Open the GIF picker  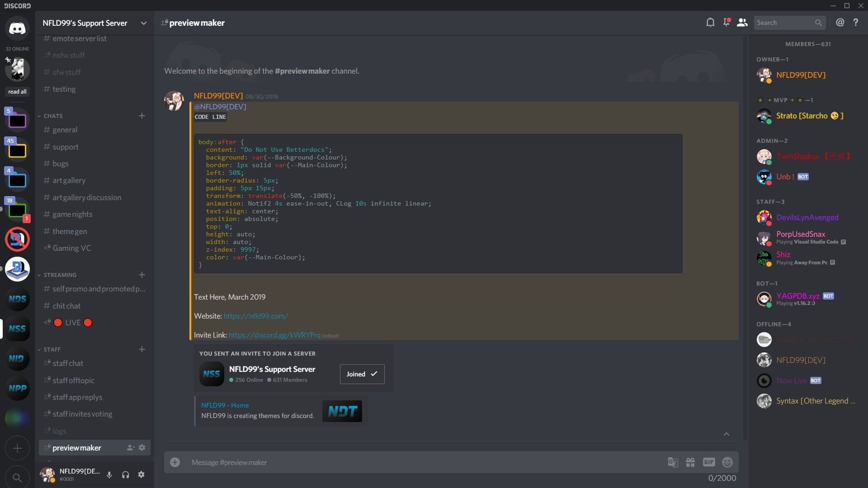[709, 462]
